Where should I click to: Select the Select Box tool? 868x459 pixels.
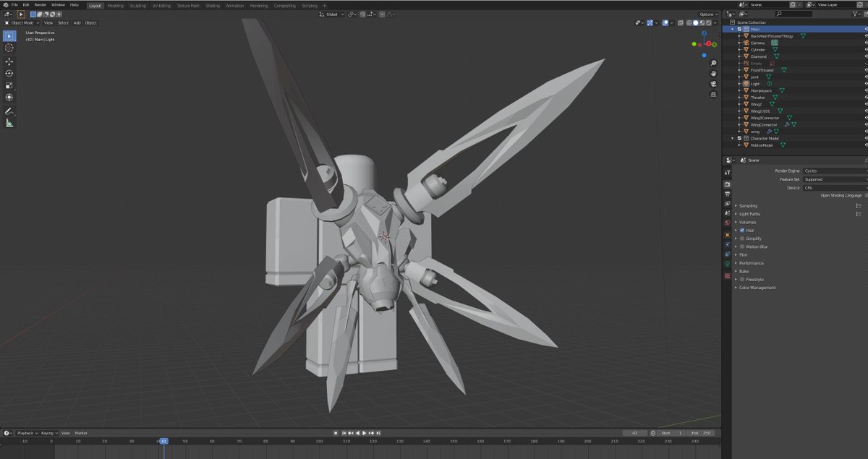click(x=9, y=36)
